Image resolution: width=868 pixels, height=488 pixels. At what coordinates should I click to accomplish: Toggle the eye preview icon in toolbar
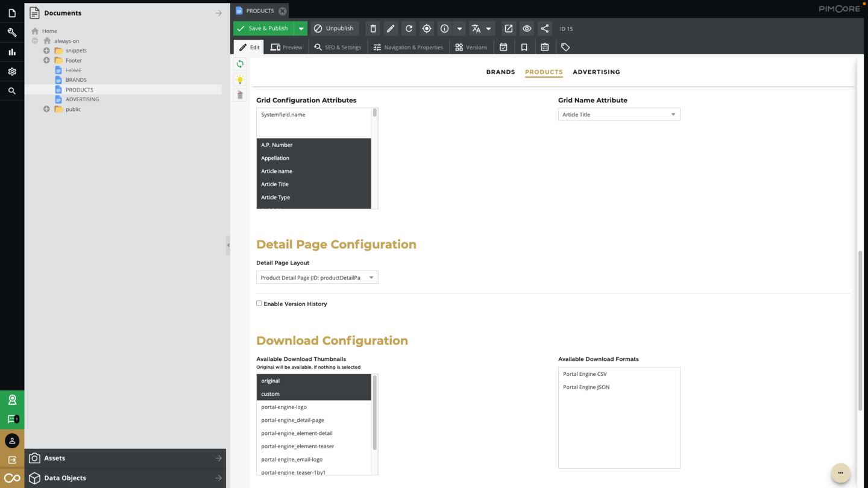coord(527,28)
